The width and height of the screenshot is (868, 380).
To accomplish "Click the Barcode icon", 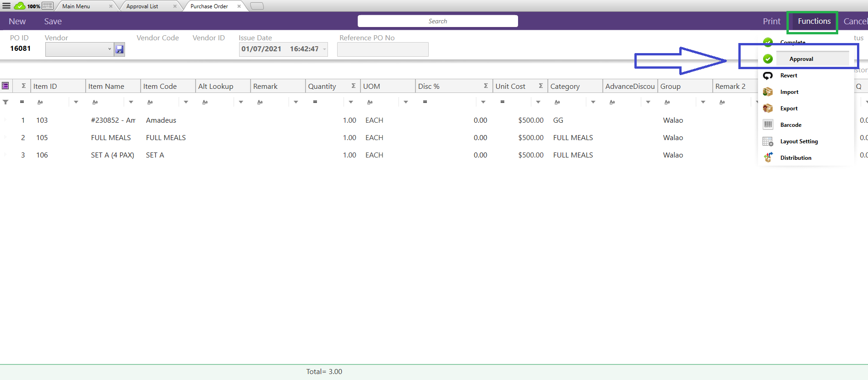I will 768,125.
